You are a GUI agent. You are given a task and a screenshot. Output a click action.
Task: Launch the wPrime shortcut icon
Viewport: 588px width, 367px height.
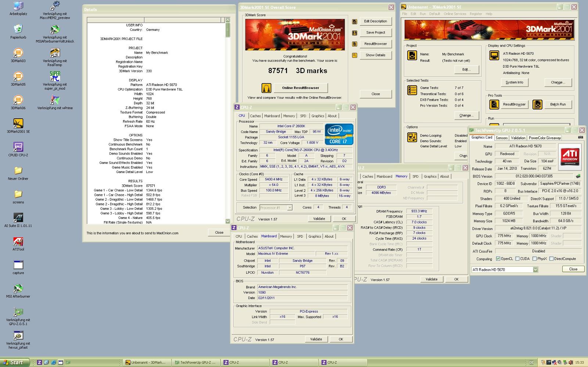(x=55, y=100)
